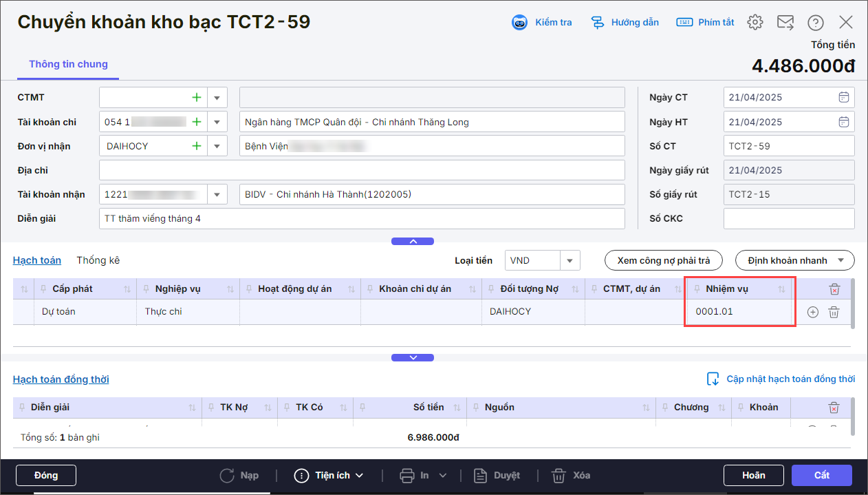Click the settings gear icon
The height and width of the screenshot is (495, 868).
coord(755,22)
